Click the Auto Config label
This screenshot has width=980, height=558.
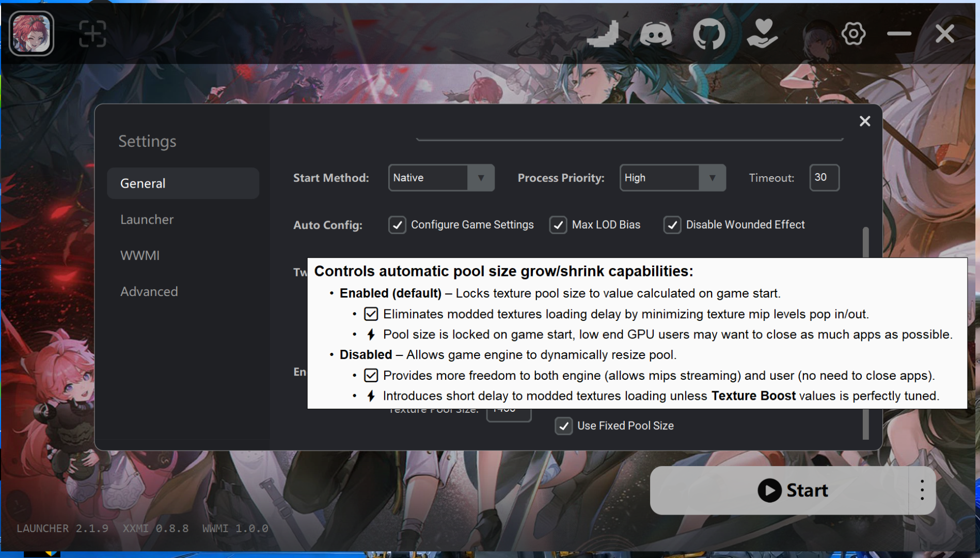click(x=328, y=225)
